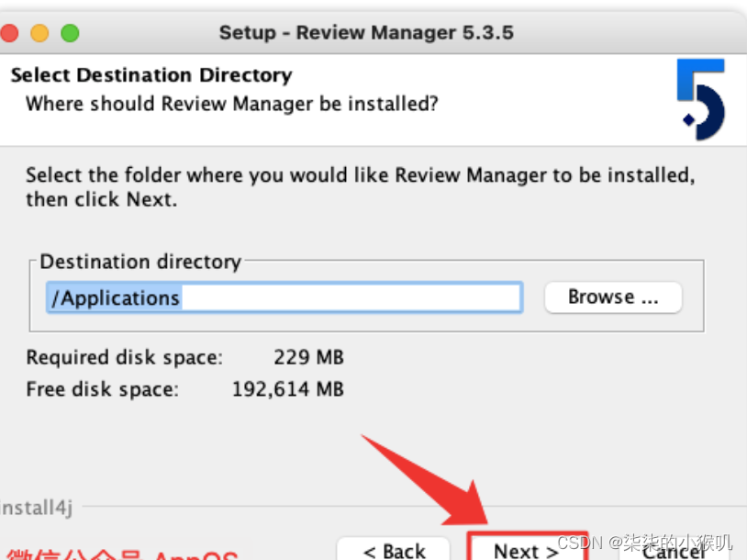Open the Browse dialog
The height and width of the screenshot is (560, 747).
coord(612,297)
